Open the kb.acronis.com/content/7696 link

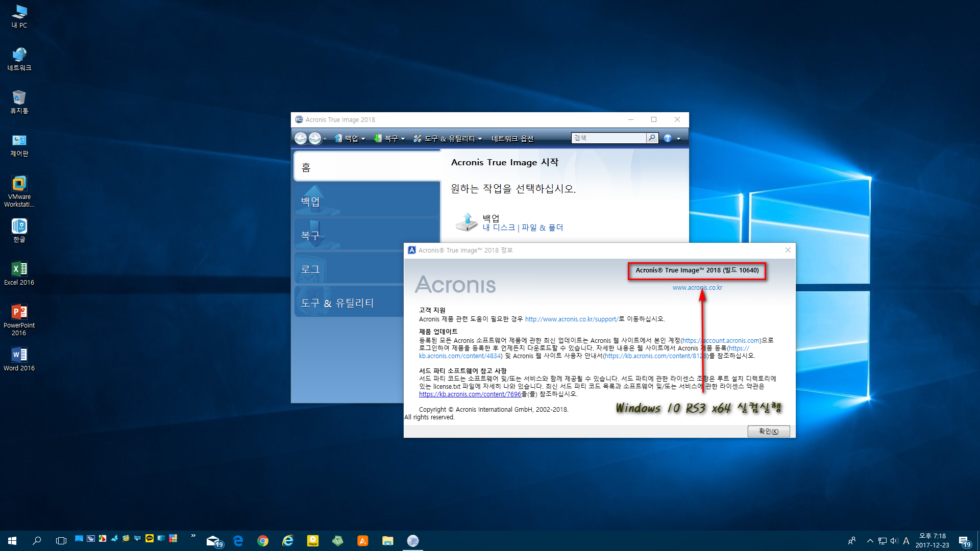pyautogui.click(x=470, y=394)
